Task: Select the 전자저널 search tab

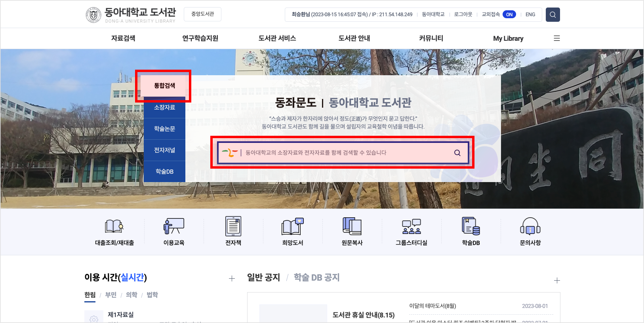Action: pos(164,150)
